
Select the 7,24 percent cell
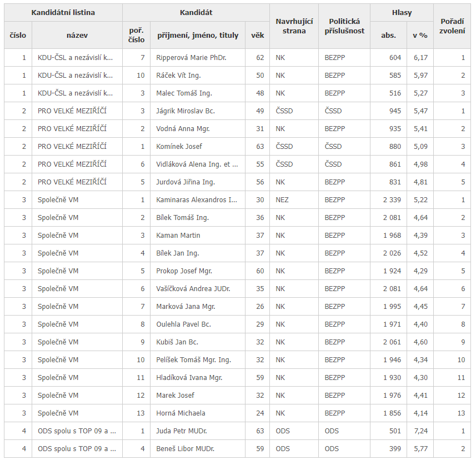(420, 431)
